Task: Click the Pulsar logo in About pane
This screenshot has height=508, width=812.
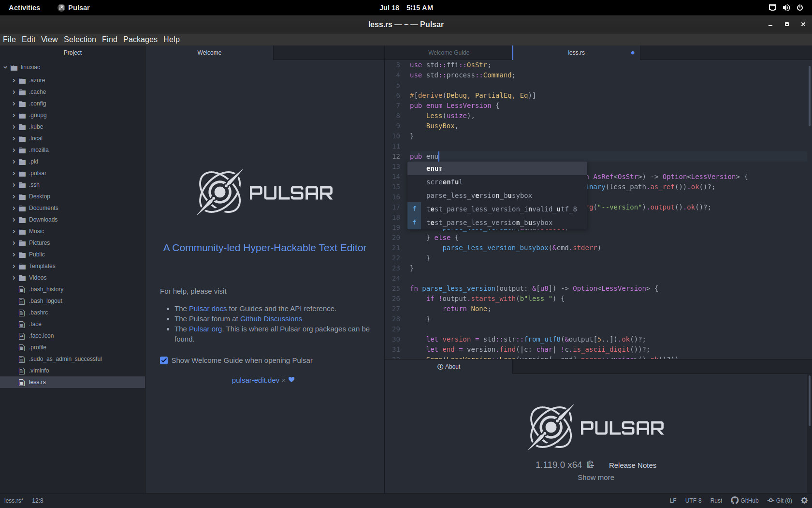Action: 596,427
